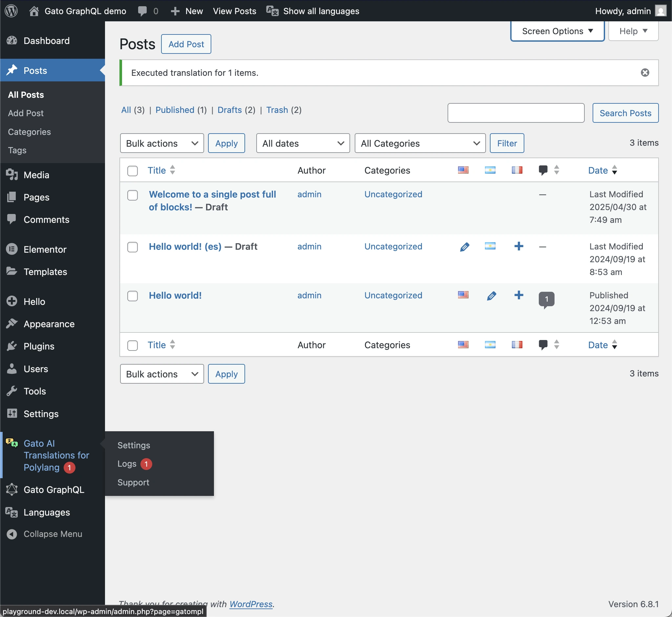672x617 pixels.
Task: Add a Spanish translation for "Hello world!" via plus icon
Action: click(x=519, y=295)
